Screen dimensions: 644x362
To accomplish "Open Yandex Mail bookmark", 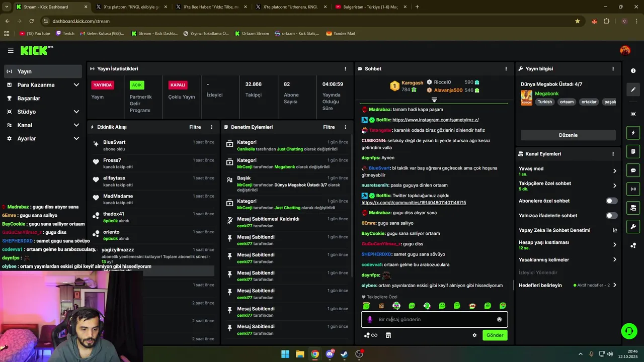I will (x=340, y=34).
